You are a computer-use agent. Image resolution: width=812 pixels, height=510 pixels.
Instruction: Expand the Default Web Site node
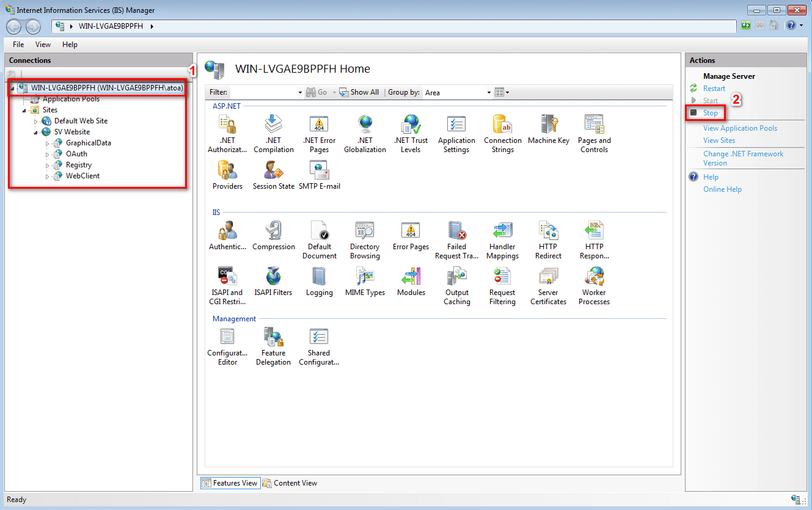click(x=36, y=122)
